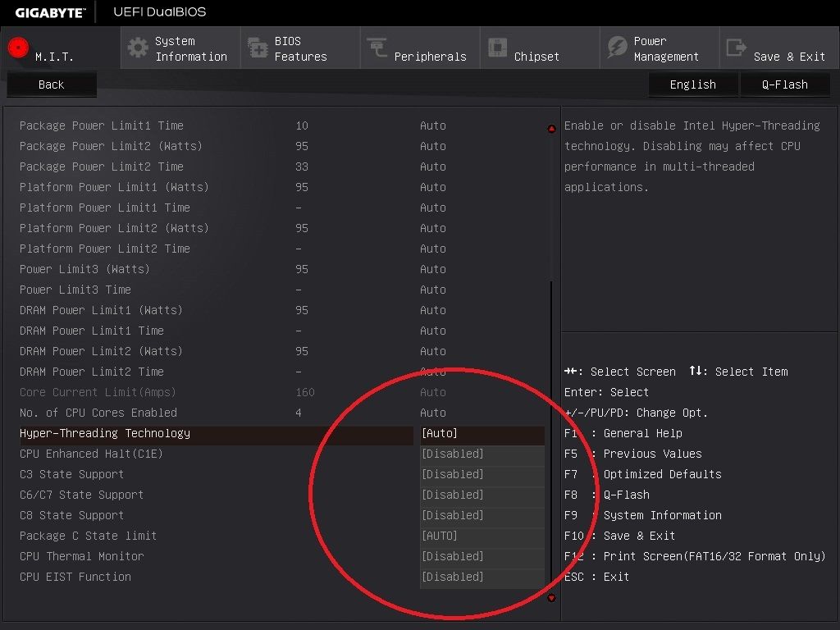Toggle CPU EIST Function Disabled setting
Image resolution: width=840 pixels, height=630 pixels.
coord(482,577)
